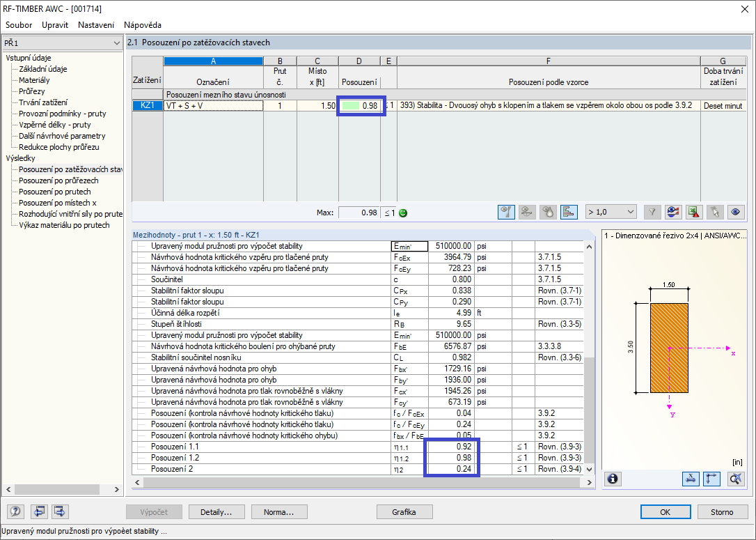Click the Detaily... button
This screenshot has width=756, height=540.
tap(216, 512)
